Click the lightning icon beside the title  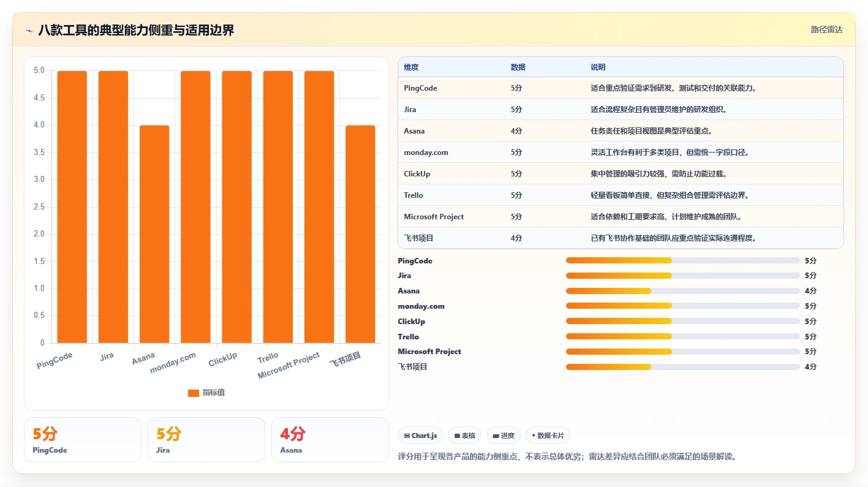click(29, 30)
